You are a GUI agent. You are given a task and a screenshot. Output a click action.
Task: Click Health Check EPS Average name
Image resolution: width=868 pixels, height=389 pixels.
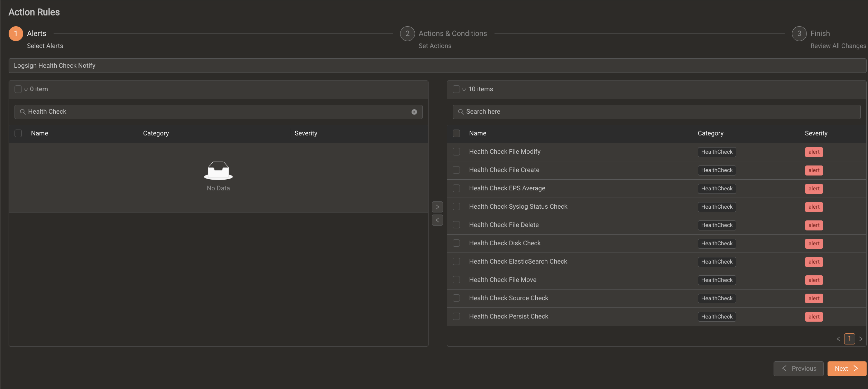(x=507, y=188)
